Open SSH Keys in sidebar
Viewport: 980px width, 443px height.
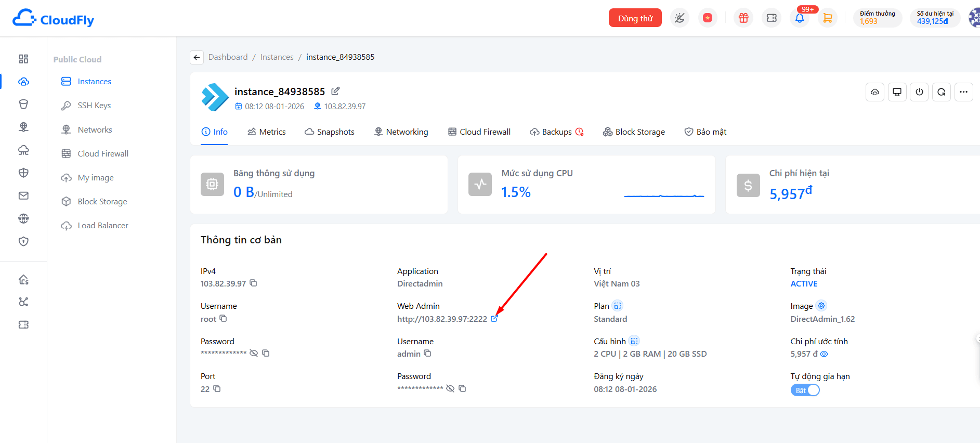tap(94, 106)
